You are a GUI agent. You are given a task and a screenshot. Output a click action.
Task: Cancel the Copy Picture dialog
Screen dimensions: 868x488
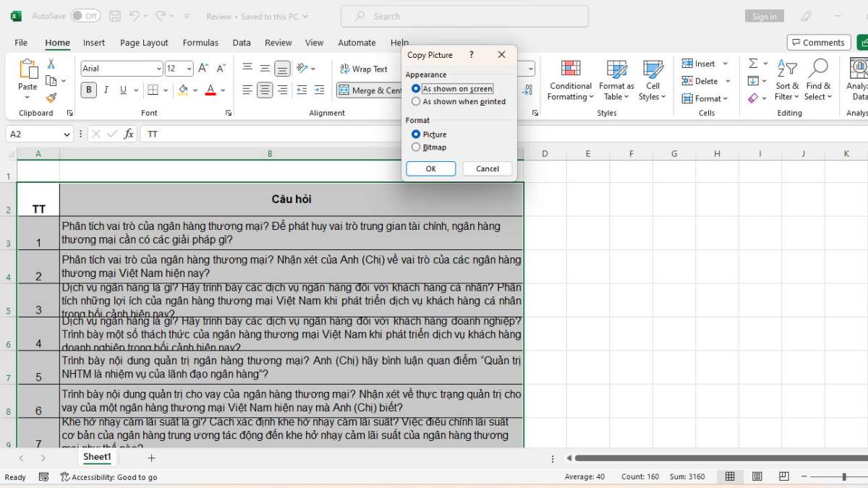pyautogui.click(x=488, y=168)
